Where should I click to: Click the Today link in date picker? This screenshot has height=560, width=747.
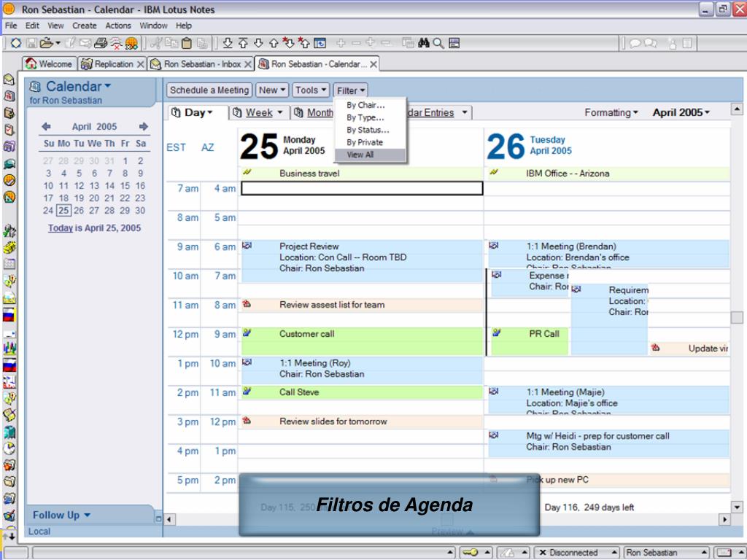[x=60, y=228]
